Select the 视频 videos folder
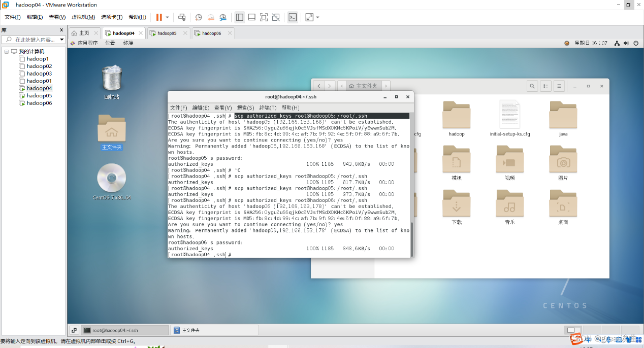 pyautogui.click(x=510, y=163)
